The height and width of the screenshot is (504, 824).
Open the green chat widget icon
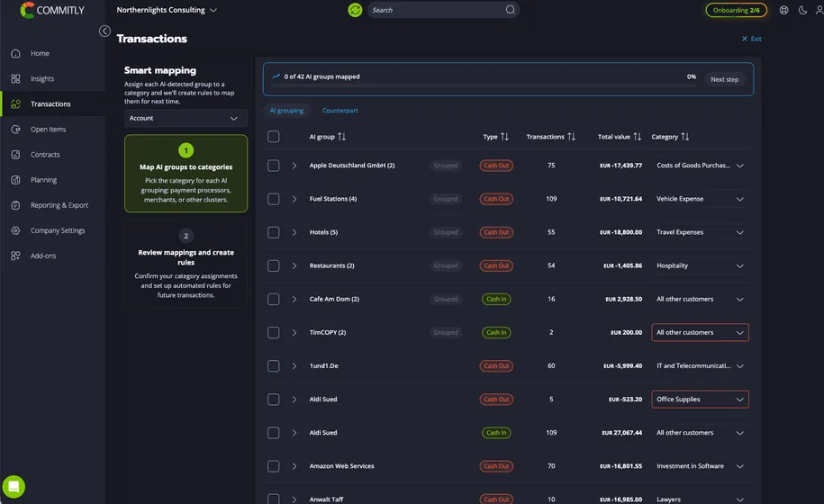click(14, 487)
